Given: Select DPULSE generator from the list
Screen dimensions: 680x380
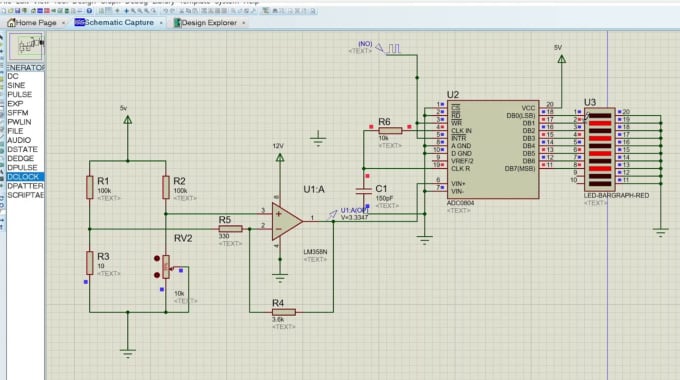Looking at the screenshot, I should tap(25, 167).
